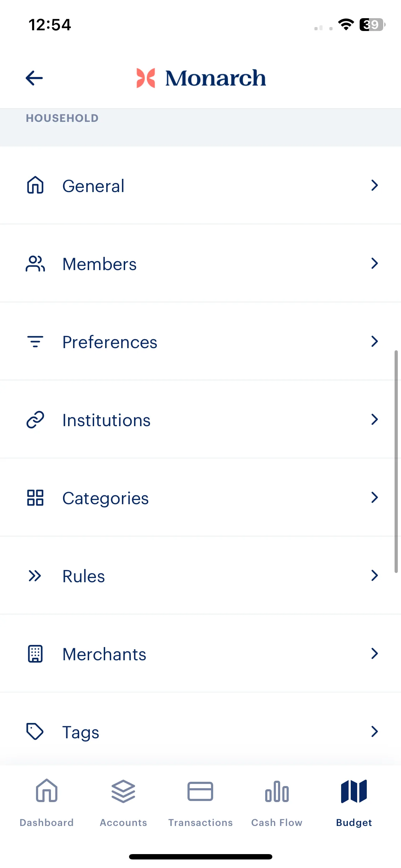Tap the Institutions chain-link icon
Screen dimensions: 401x868
pos(35,420)
